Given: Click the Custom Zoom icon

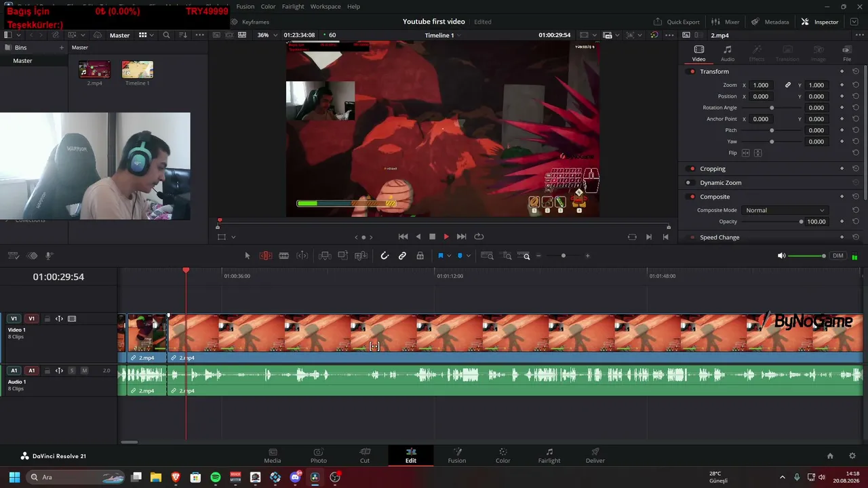Looking at the screenshot, I should click(x=524, y=256).
